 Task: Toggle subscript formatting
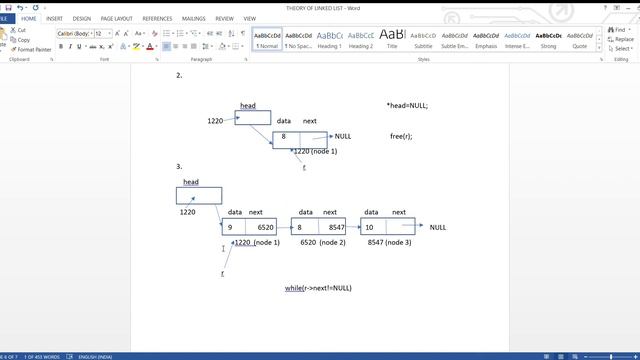point(102,47)
